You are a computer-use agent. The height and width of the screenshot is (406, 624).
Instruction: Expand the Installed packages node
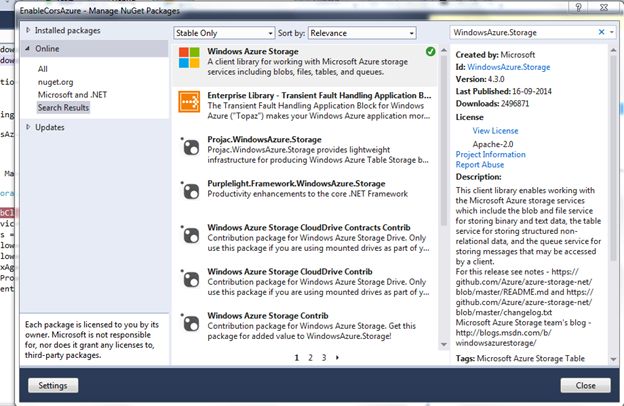pos(28,30)
